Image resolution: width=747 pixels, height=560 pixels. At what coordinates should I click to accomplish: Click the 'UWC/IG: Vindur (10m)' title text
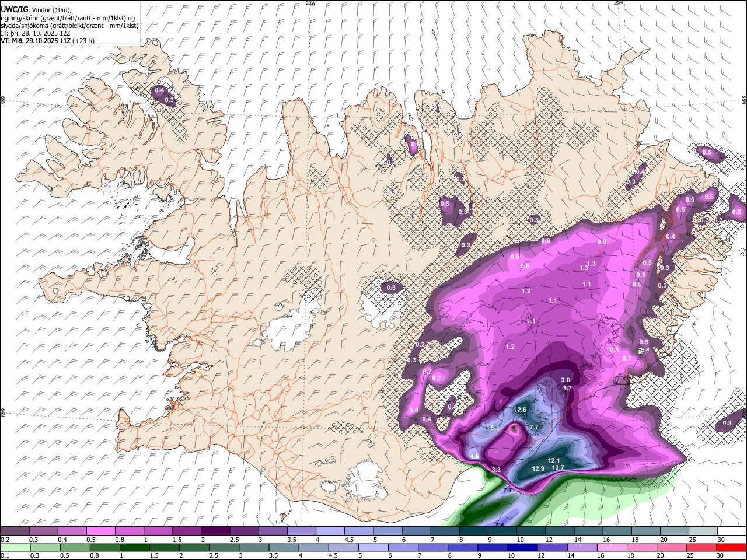tap(37, 9)
